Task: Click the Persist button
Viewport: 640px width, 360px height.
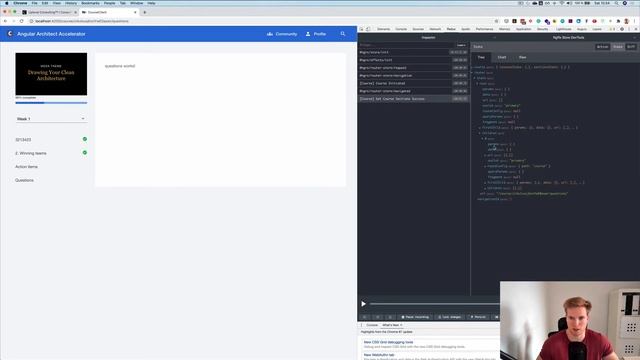Action: [x=478, y=317]
